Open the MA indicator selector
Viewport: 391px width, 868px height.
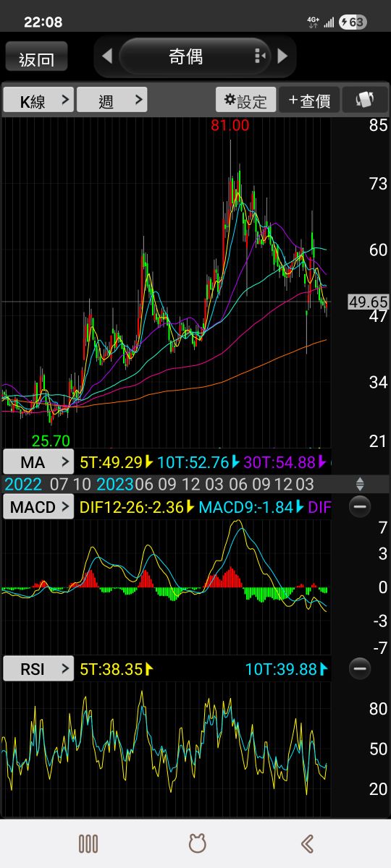(38, 461)
